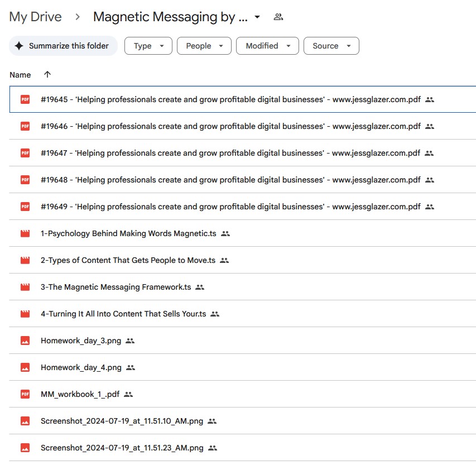Click the PDF icon for MM_workbook_1_.pdf
The width and height of the screenshot is (476, 465).
tap(25, 394)
